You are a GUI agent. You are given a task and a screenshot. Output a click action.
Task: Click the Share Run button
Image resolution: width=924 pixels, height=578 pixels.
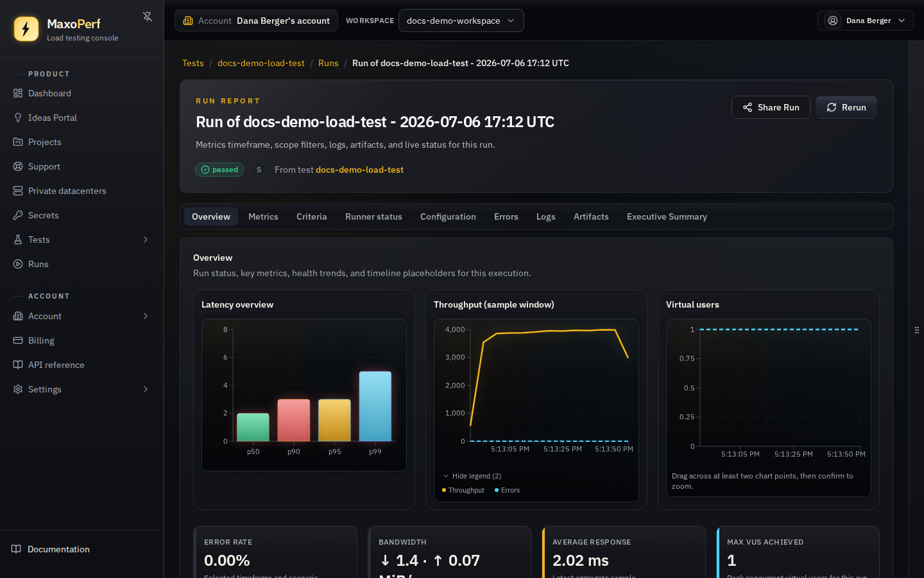(771, 107)
